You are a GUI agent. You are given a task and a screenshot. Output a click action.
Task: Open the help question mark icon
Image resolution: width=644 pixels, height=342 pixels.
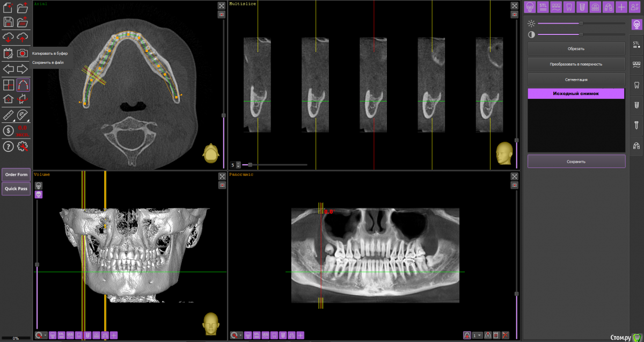(x=8, y=147)
